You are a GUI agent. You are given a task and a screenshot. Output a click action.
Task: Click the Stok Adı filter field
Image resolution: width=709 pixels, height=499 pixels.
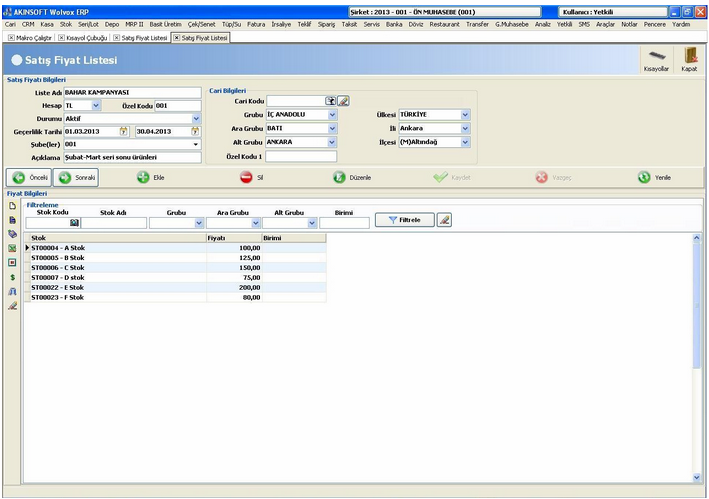(x=114, y=223)
